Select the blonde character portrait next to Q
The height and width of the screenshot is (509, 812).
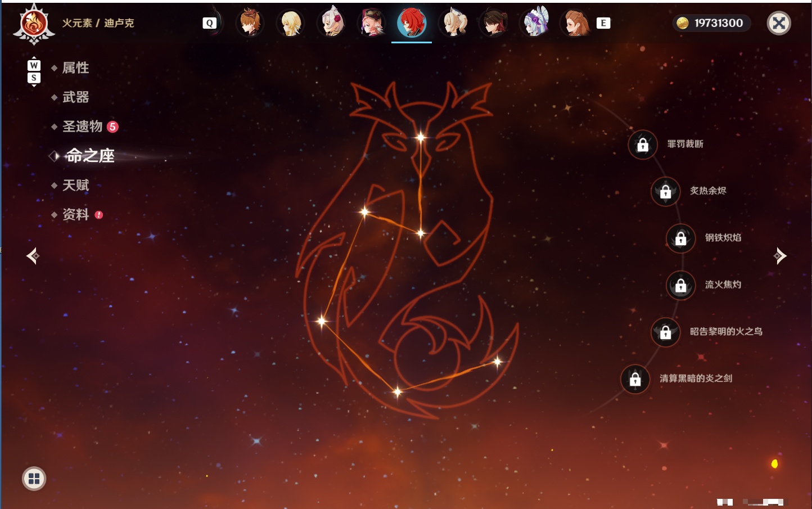point(291,23)
